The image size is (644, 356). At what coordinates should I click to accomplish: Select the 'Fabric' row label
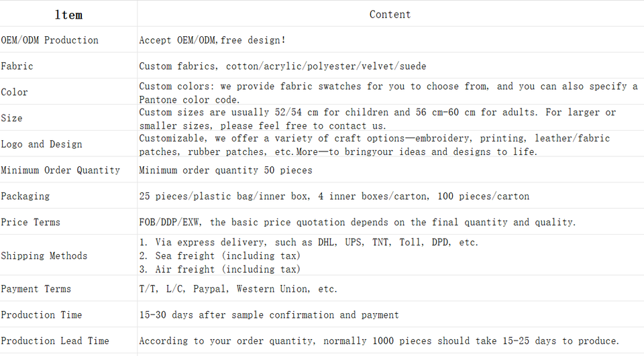pyautogui.click(x=17, y=66)
